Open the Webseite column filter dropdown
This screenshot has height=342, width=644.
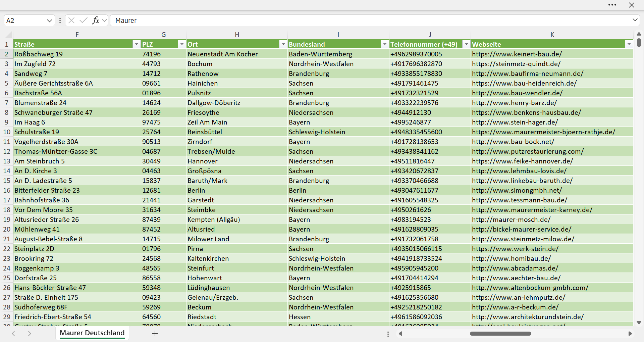pyautogui.click(x=629, y=44)
